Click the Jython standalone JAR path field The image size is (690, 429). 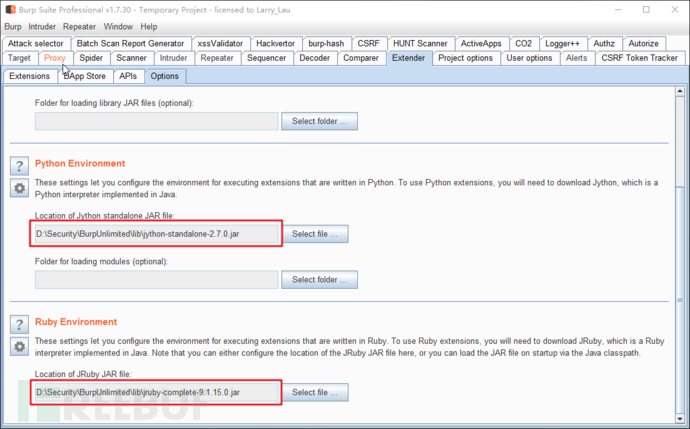pyautogui.click(x=157, y=234)
